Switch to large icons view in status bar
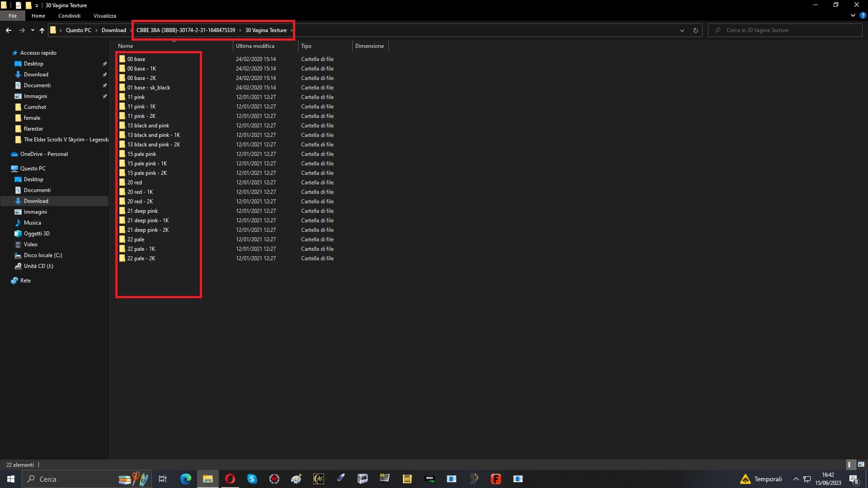 click(861, 465)
